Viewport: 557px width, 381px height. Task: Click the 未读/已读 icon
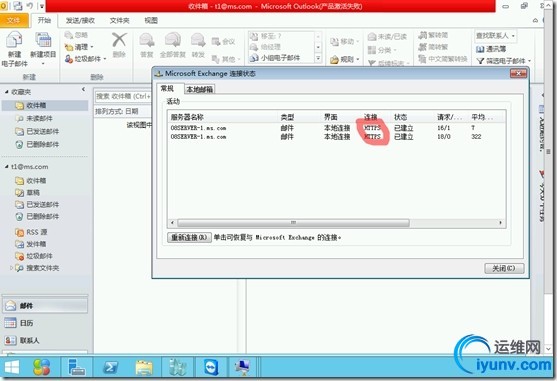click(372, 37)
